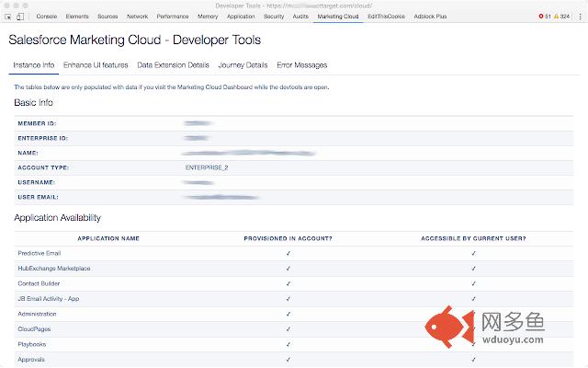588x368 pixels.
Task: Open the DevTools three-dot menu
Action: (x=580, y=17)
